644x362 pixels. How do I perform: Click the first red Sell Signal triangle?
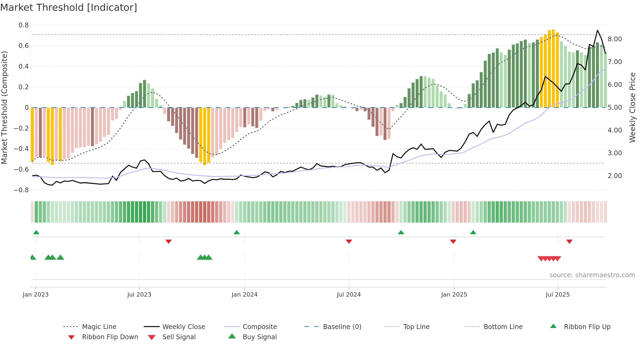(541, 259)
